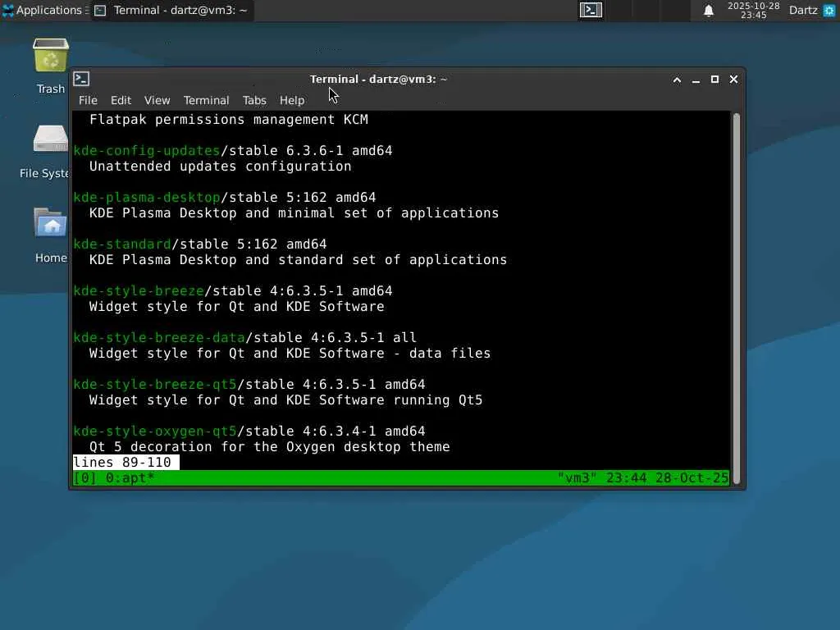Click the kde-style-breeze-data package name
The image size is (840, 630).
(159, 337)
